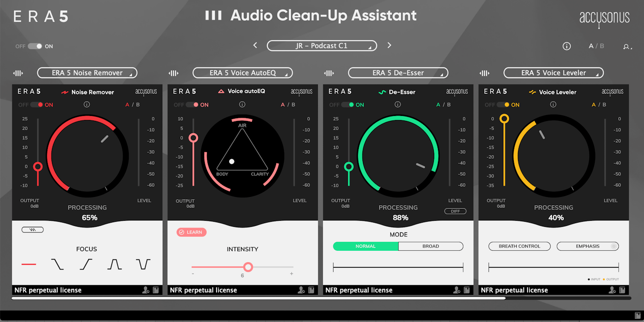Click the De-Esser license user icon
644x322 pixels.
[x=457, y=290]
